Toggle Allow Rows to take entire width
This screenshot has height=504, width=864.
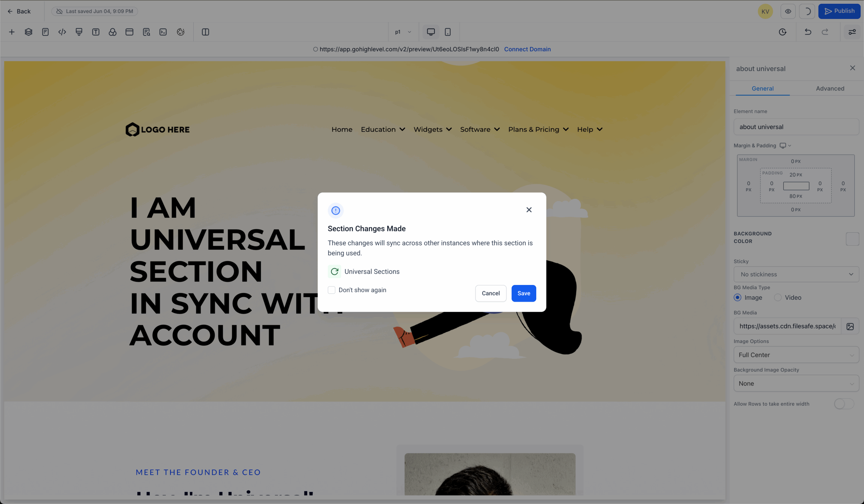[x=844, y=404]
